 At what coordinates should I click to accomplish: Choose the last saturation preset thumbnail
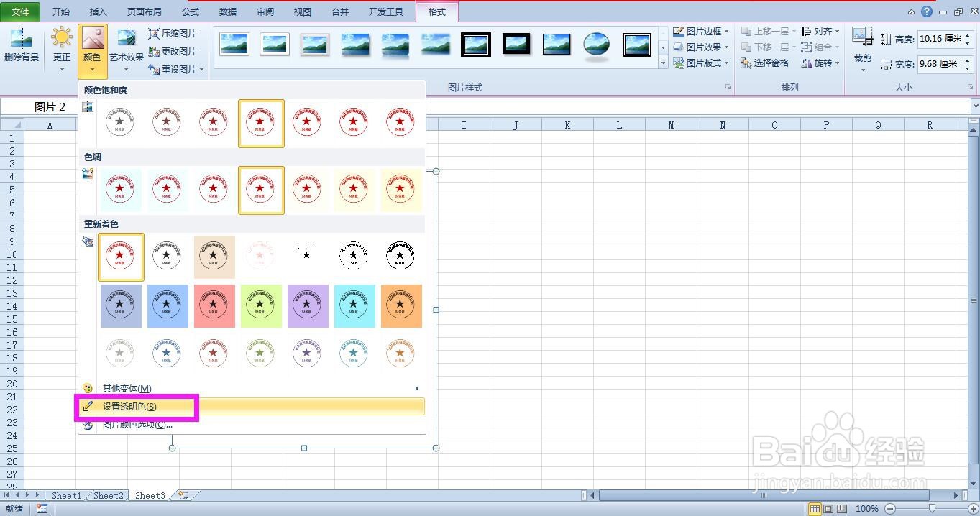(x=400, y=123)
